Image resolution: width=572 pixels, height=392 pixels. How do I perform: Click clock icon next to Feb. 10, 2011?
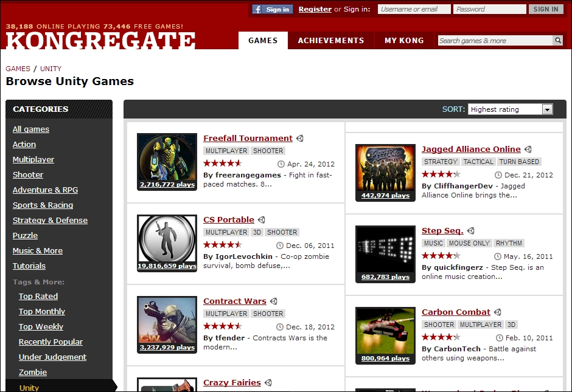point(500,338)
